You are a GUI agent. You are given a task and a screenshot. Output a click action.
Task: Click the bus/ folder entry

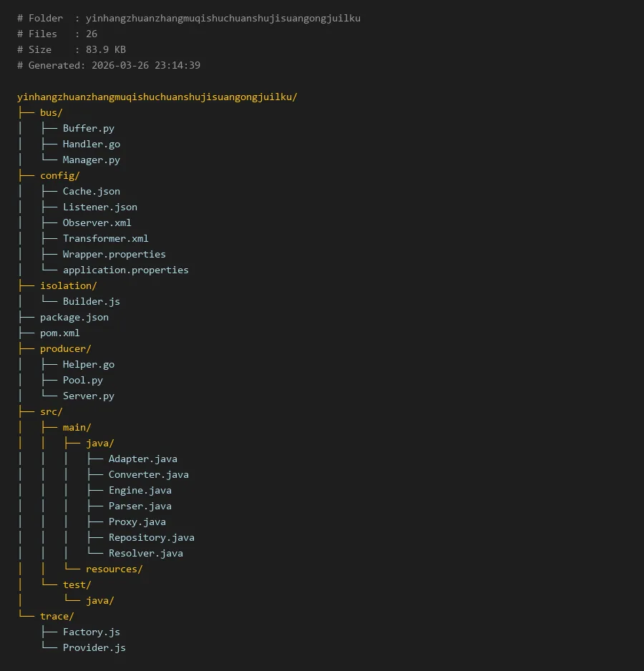click(52, 112)
